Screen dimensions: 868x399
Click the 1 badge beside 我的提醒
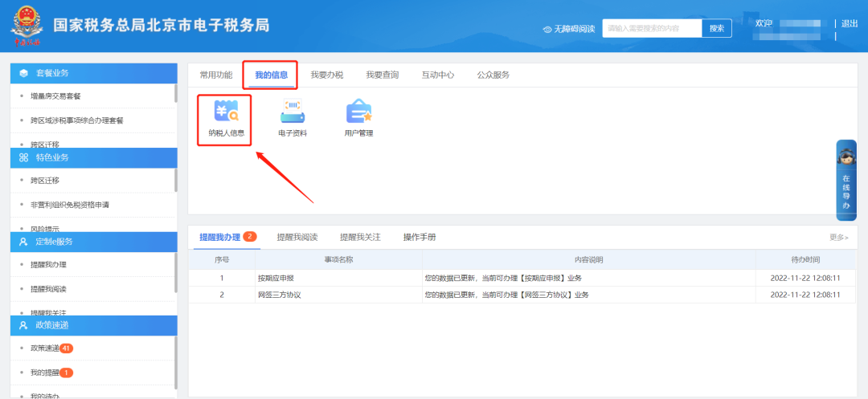click(x=67, y=373)
